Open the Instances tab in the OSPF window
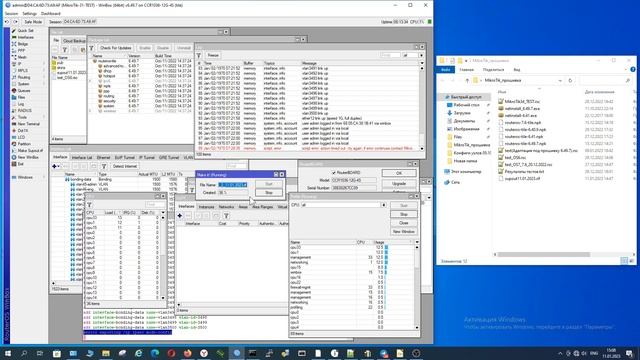 click(206, 207)
